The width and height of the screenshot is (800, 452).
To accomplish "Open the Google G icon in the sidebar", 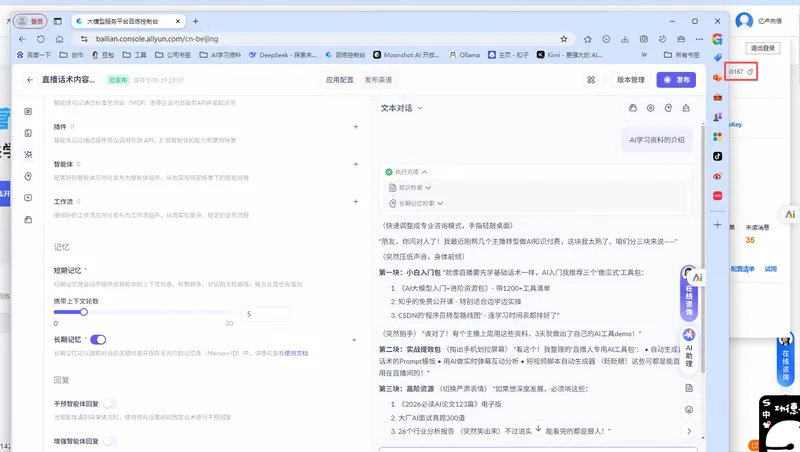I will pyautogui.click(x=717, y=39).
